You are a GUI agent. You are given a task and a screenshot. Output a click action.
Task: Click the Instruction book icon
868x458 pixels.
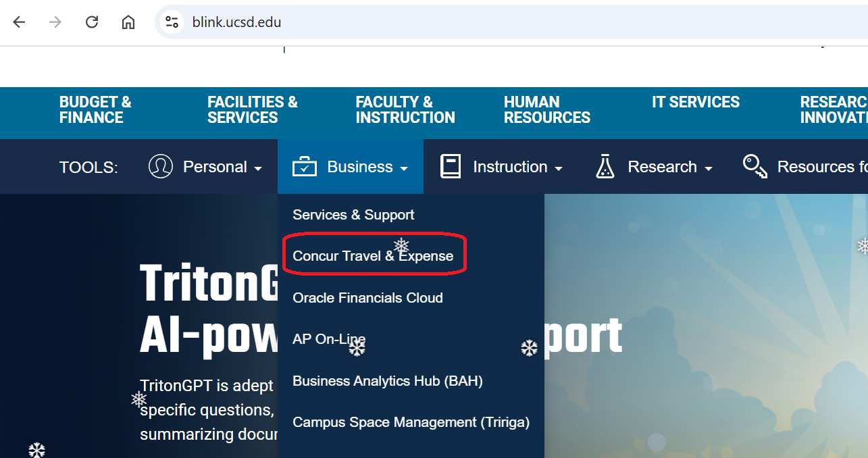(x=451, y=166)
